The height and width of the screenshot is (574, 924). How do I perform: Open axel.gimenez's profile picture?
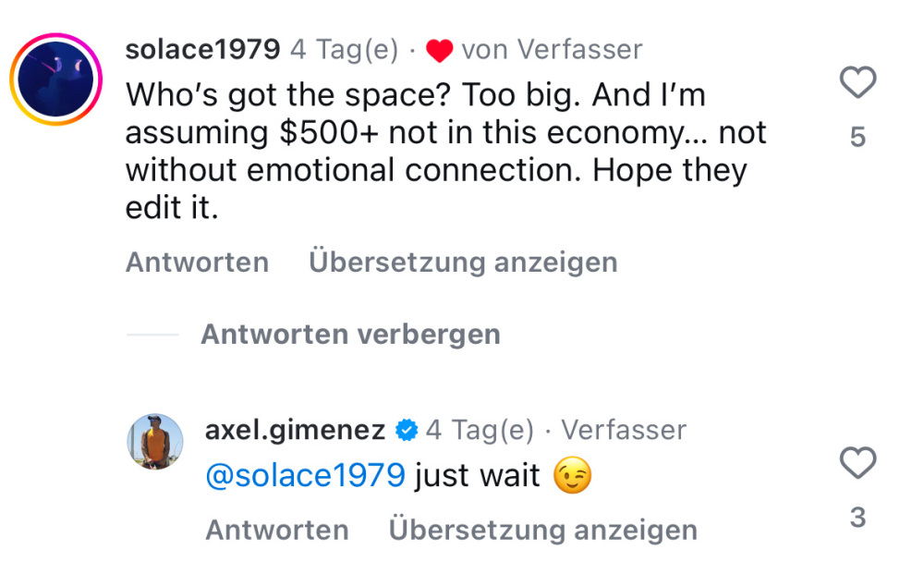155,442
